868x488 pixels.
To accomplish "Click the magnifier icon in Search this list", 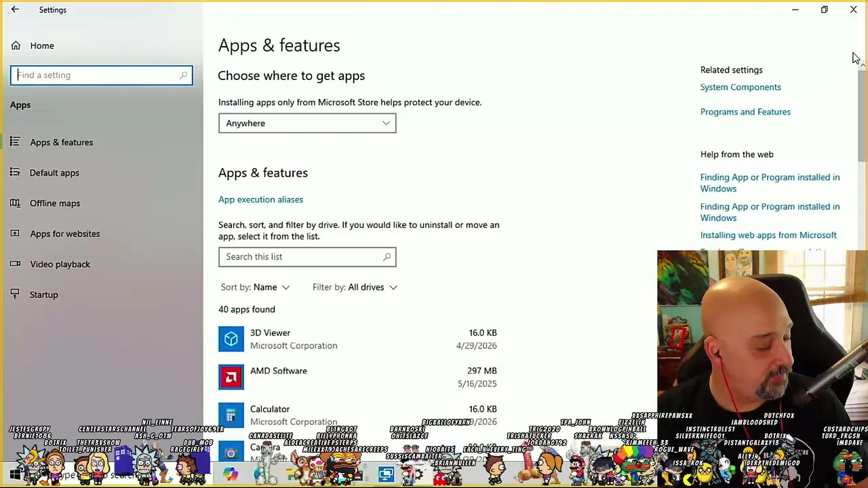I will tap(387, 257).
